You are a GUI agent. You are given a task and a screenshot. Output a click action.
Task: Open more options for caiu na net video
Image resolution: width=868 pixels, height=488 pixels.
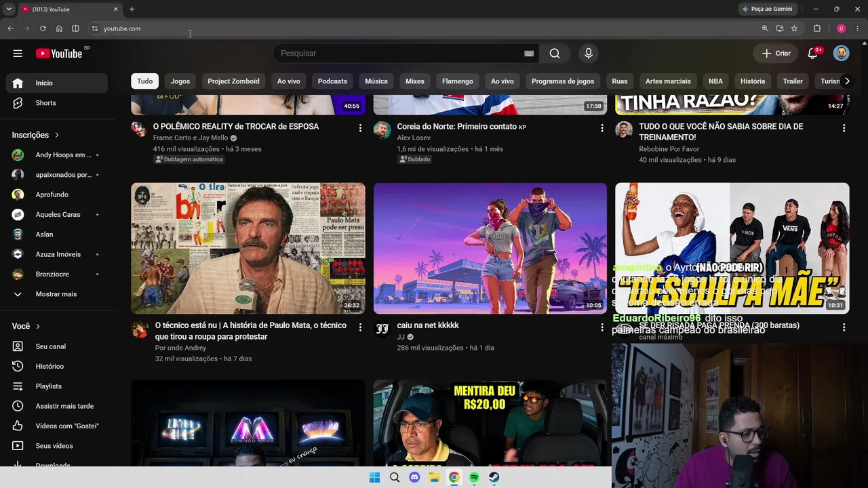coord(602,327)
